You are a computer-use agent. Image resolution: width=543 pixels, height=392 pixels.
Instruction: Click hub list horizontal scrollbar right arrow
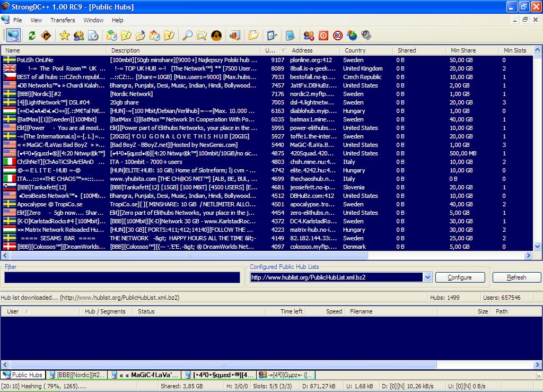[528, 256]
